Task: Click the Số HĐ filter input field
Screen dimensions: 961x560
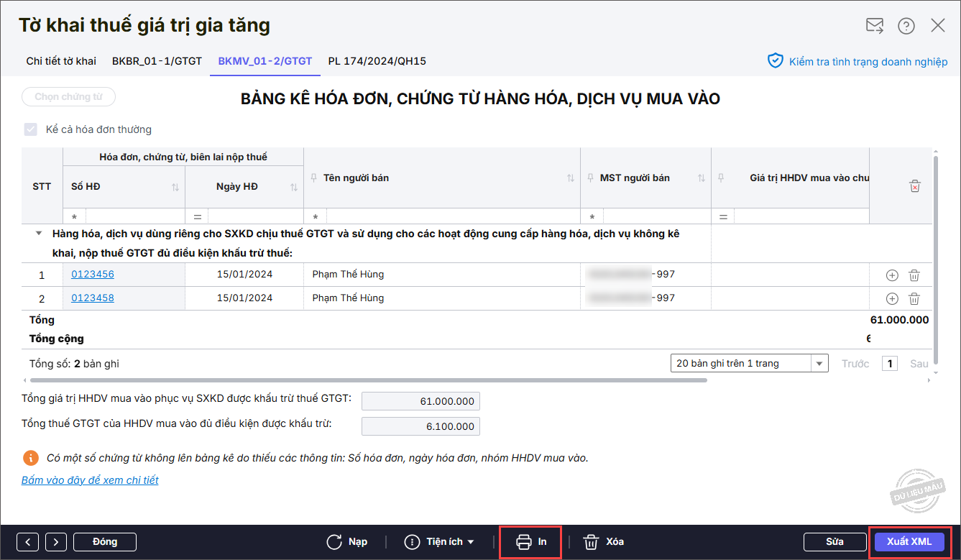Action: (x=134, y=216)
